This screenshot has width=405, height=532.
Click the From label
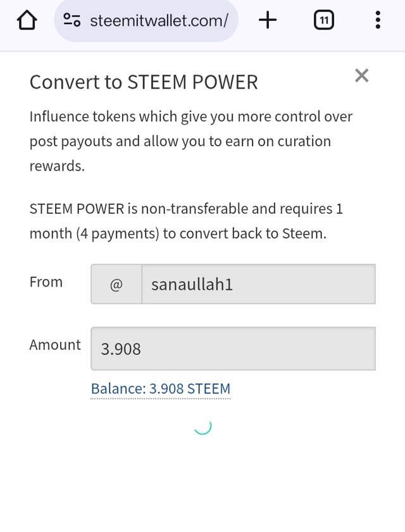(x=46, y=282)
